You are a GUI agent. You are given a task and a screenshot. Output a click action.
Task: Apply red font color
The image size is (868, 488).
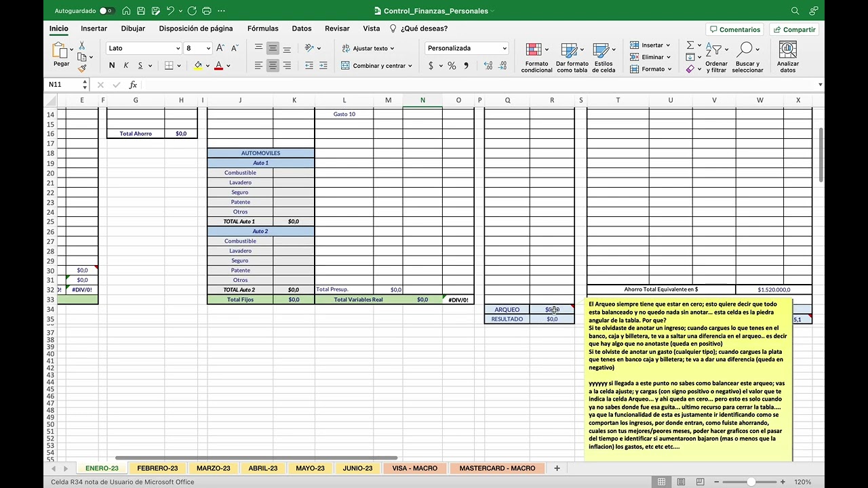[x=218, y=66]
